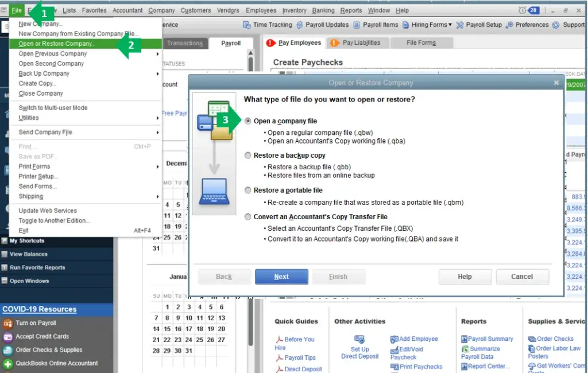Image resolution: width=588 pixels, height=373 pixels.
Task: Click the Add Employee icon
Action: [394, 339]
